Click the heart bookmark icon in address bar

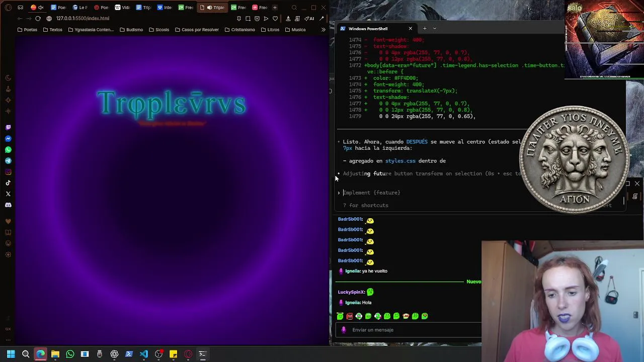(275, 19)
